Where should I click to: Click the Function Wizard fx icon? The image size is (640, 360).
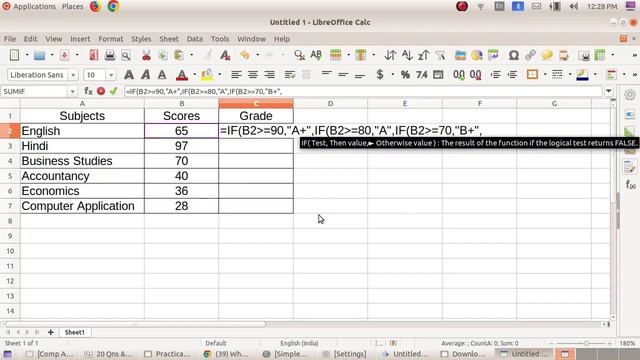point(88,91)
